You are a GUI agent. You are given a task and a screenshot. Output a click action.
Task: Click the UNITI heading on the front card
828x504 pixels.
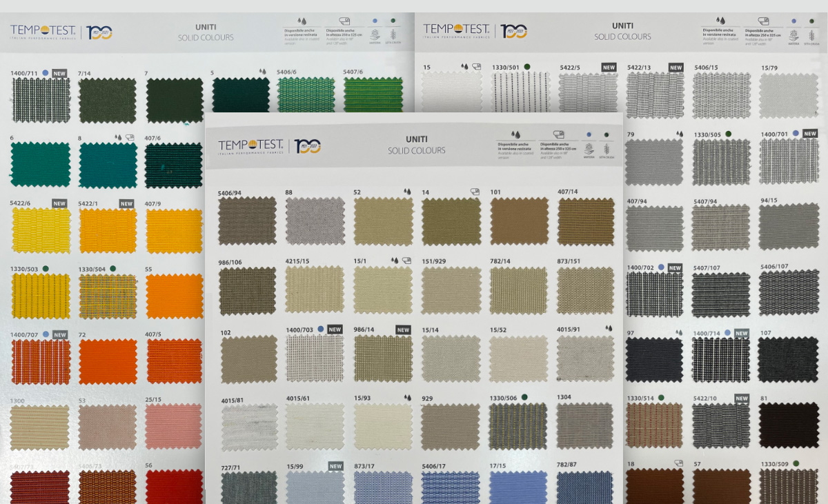(416, 139)
